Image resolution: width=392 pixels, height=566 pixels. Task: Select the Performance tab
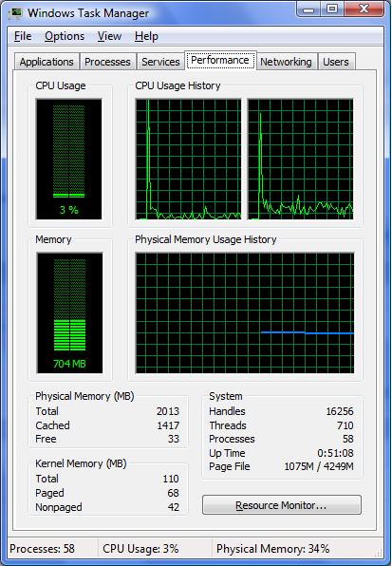point(220,60)
